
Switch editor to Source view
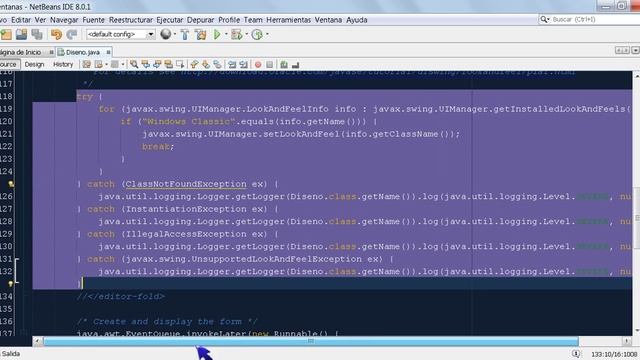click(x=9, y=64)
